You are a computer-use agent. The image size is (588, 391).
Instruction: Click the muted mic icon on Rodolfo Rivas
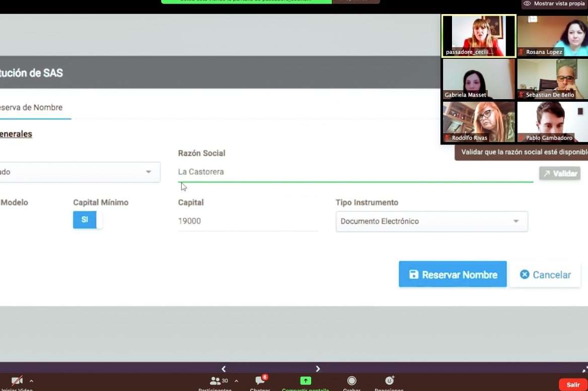click(447, 138)
